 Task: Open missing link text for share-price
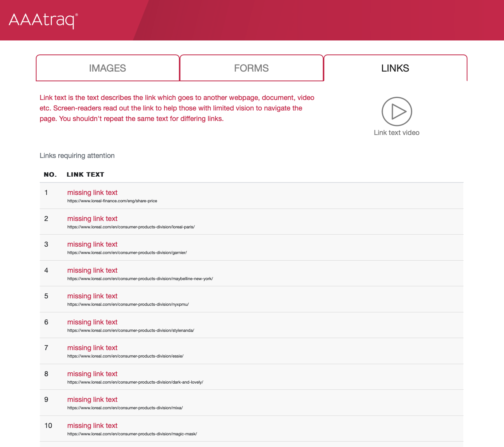pos(92,193)
